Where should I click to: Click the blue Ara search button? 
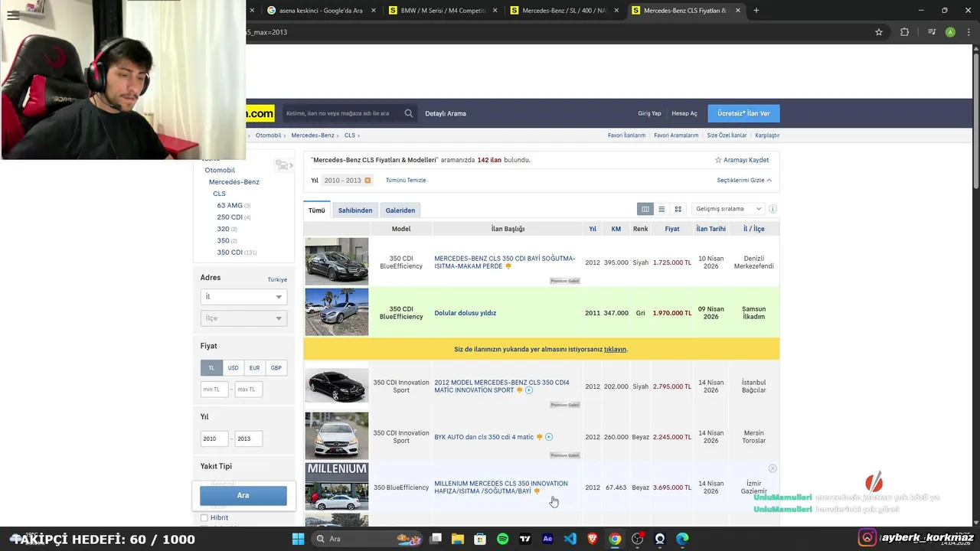click(243, 495)
